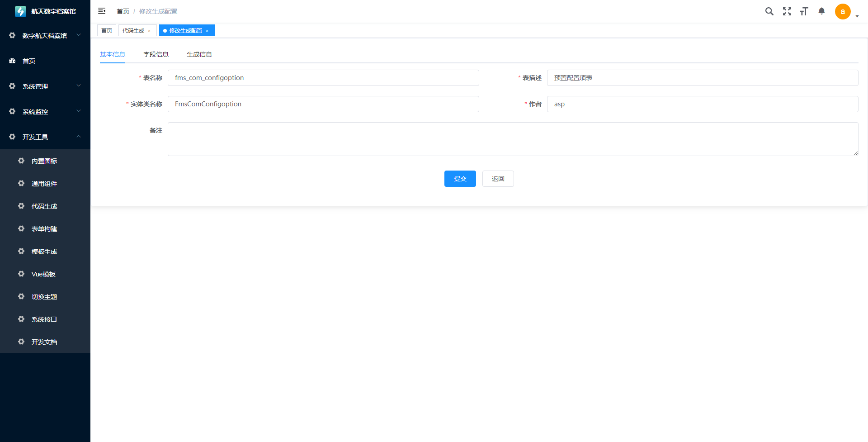Open the notifications bell
The height and width of the screenshot is (442, 868).
tap(821, 11)
